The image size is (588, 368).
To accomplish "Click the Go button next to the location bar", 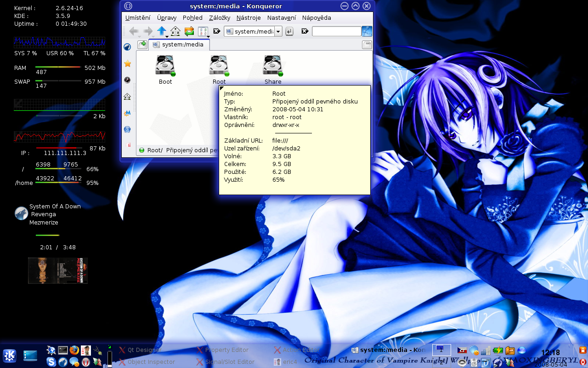I will [289, 31].
